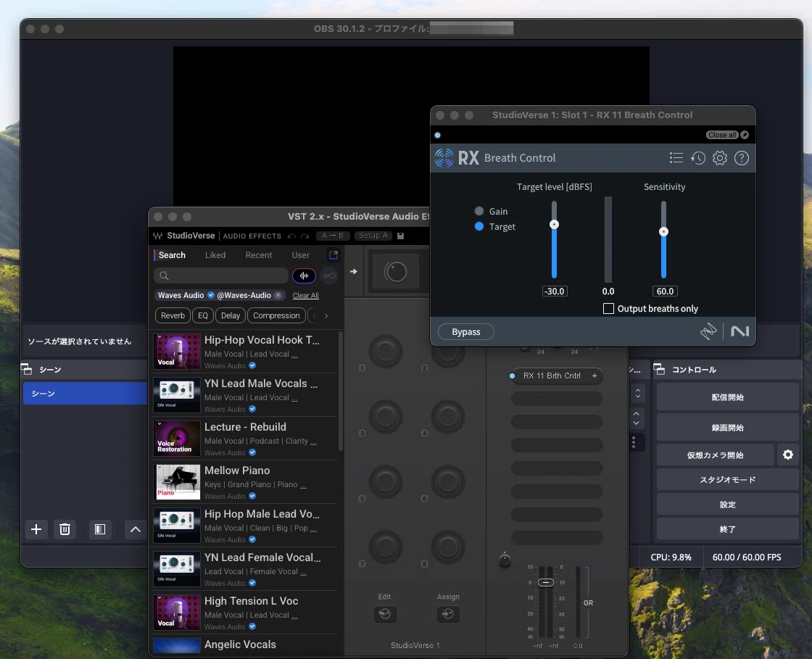Click the Native Instruments logo icon
812x659 pixels.
[740, 331]
